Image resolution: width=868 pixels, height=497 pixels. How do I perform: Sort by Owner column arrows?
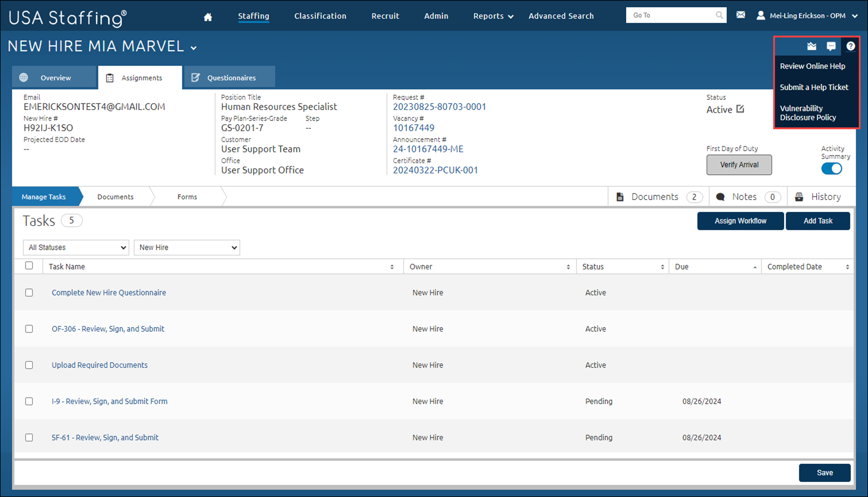[568, 267]
